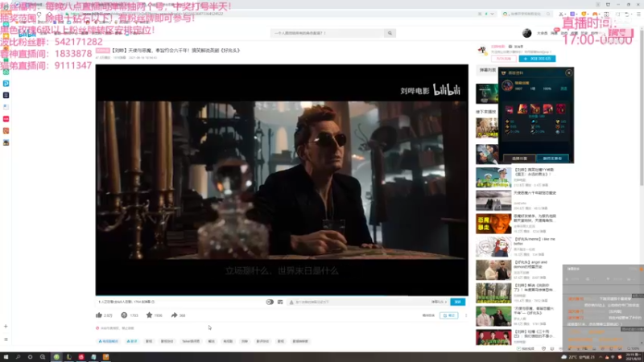The height and width of the screenshot is (362, 644).
Task: Open danmaku etiquette link in input bar
Action: (439, 302)
